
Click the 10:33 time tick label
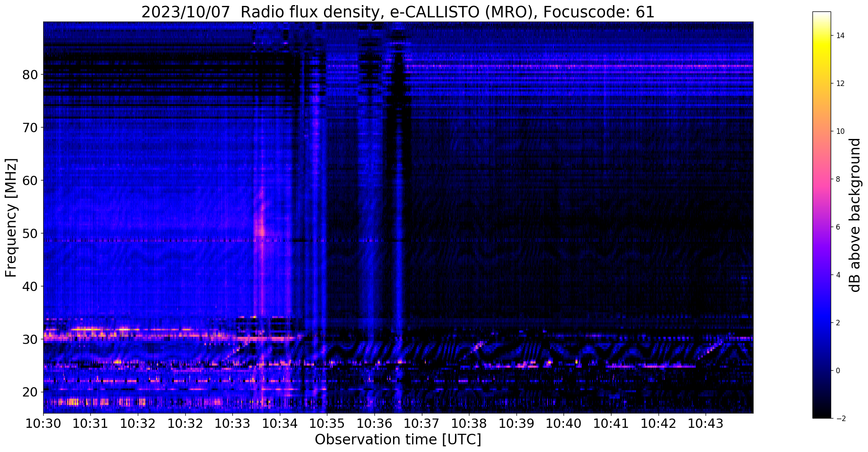[x=232, y=424]
